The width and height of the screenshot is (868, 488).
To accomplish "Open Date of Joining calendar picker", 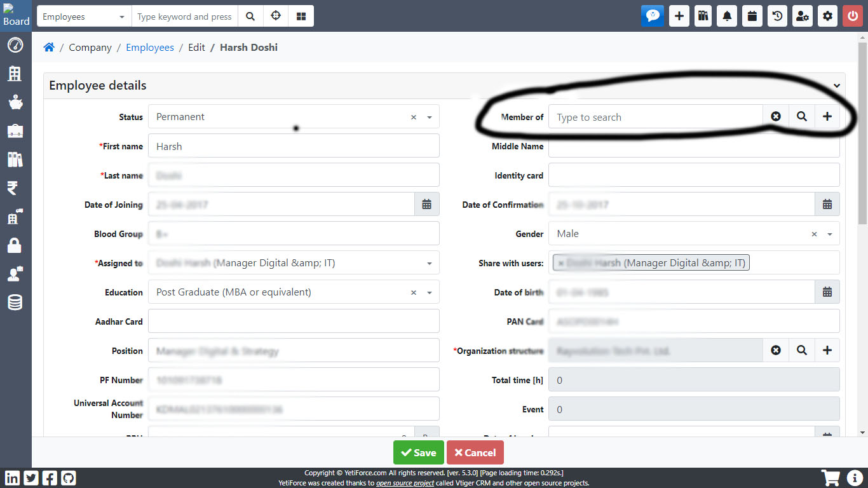I will coord(427,205).
